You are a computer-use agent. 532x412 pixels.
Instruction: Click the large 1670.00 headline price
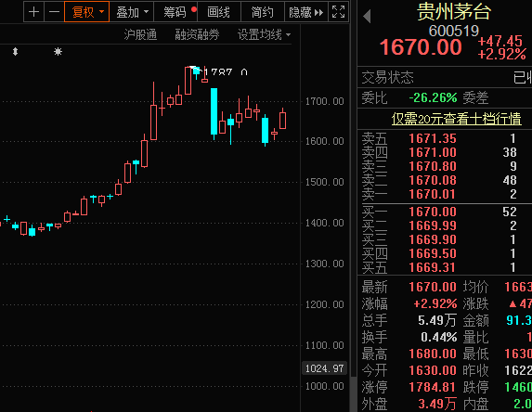point(421,46)
